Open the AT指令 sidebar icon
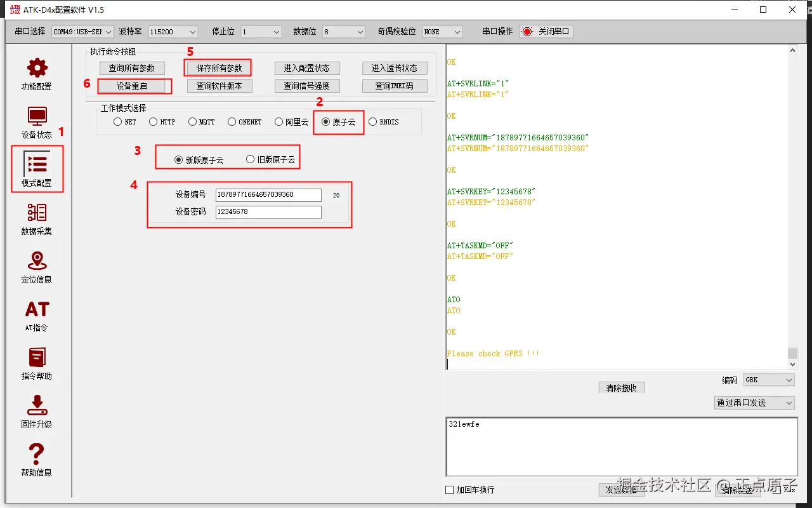Viewport: 812px width, 508px height. (x=37, y=309)
